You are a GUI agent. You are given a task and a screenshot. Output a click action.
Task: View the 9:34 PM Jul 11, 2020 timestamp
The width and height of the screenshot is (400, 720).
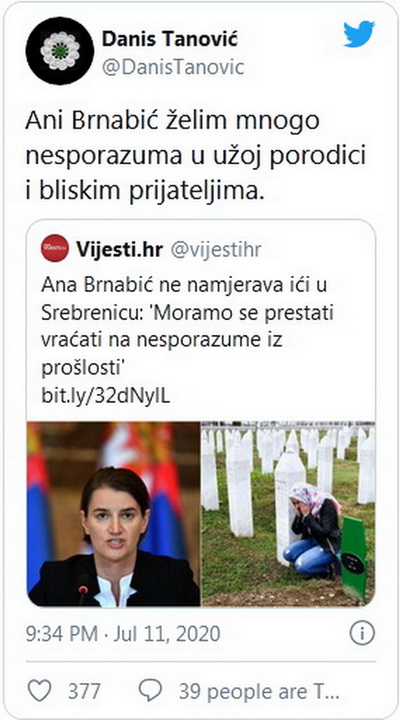click(123, 634)
